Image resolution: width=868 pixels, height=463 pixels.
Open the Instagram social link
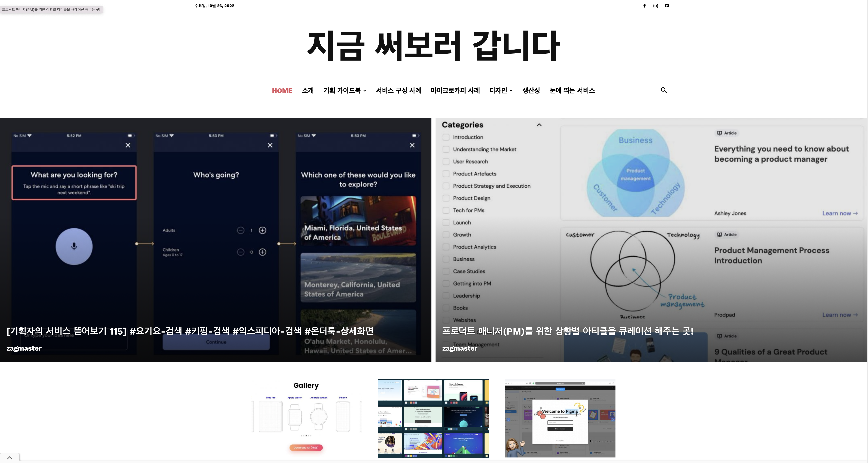coord(655,6)
